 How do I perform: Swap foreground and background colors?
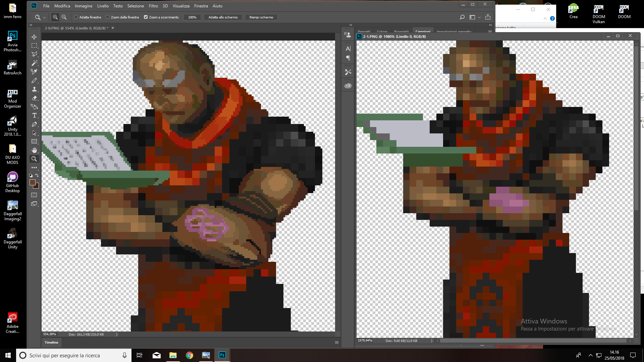(x=37, y=175)
